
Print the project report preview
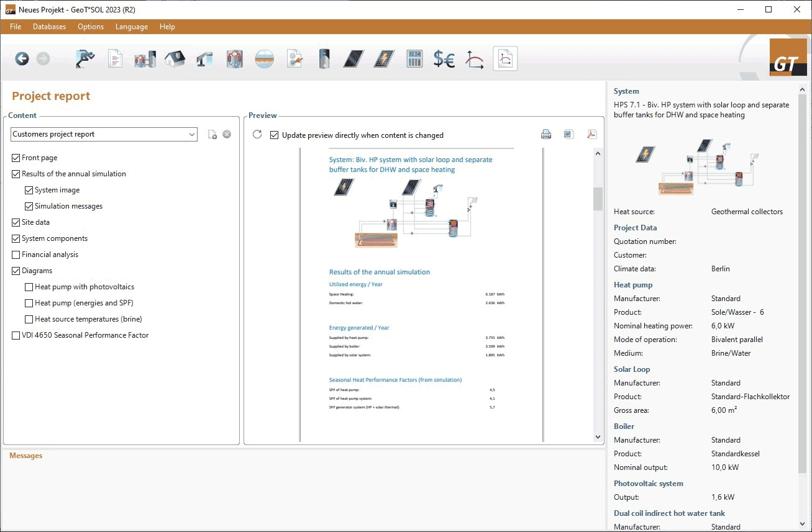point(546,135)
